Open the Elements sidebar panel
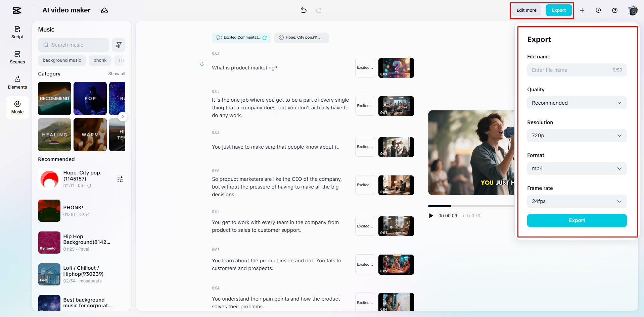This screenshot has height=317, width=644. tap(17, 83)
